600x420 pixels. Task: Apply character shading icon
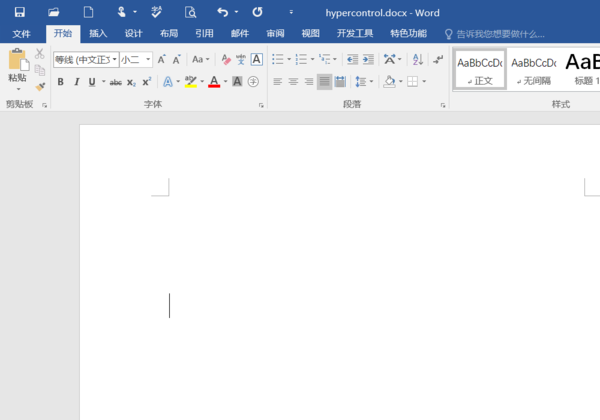[237, 81]
